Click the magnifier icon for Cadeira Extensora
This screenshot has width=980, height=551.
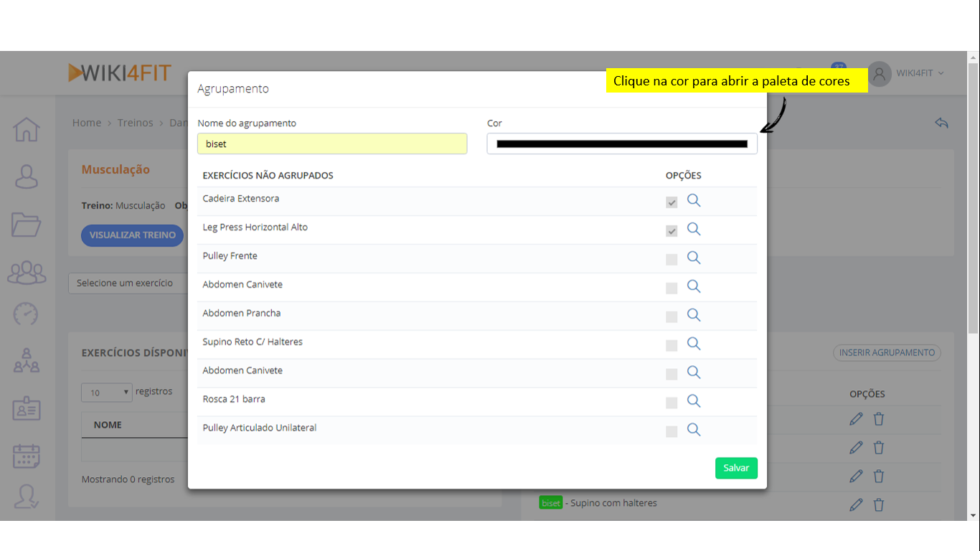(x=694, y=201)
